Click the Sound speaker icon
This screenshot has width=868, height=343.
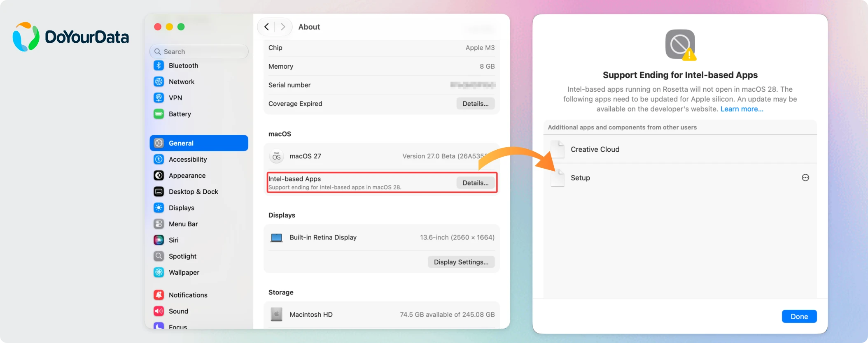(159, 311)
